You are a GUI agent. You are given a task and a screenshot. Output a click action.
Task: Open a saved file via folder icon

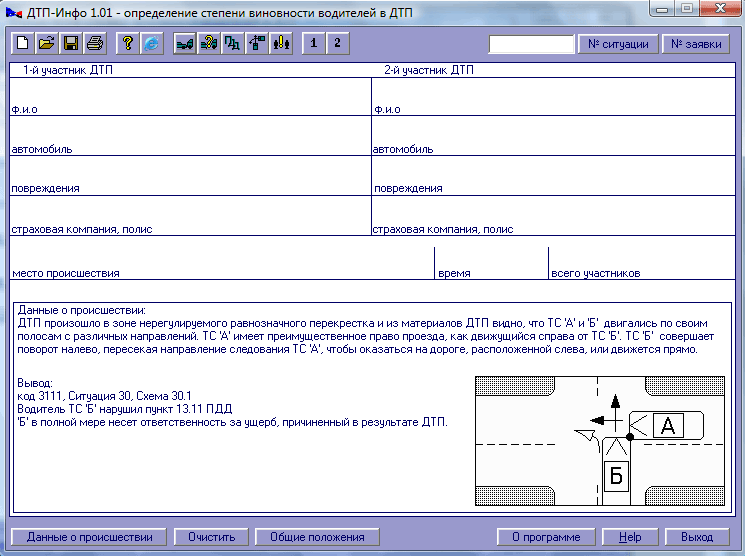click(x=47, y=43)
